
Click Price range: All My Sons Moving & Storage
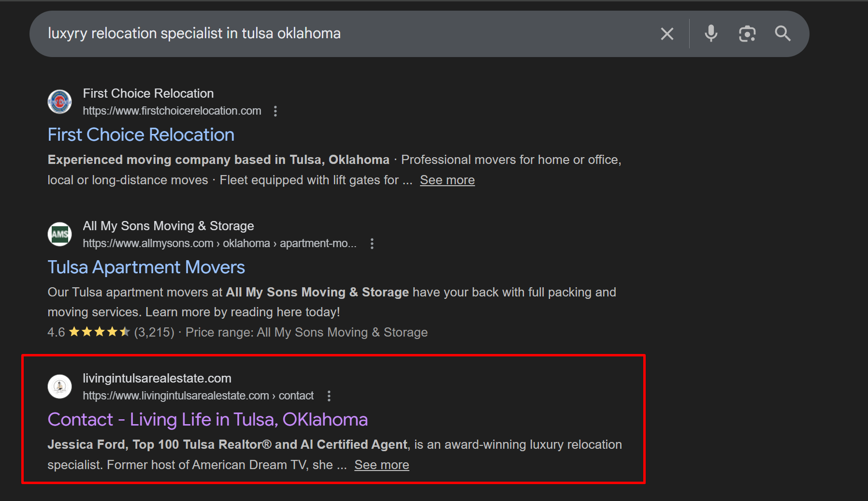tap(307, 332)
